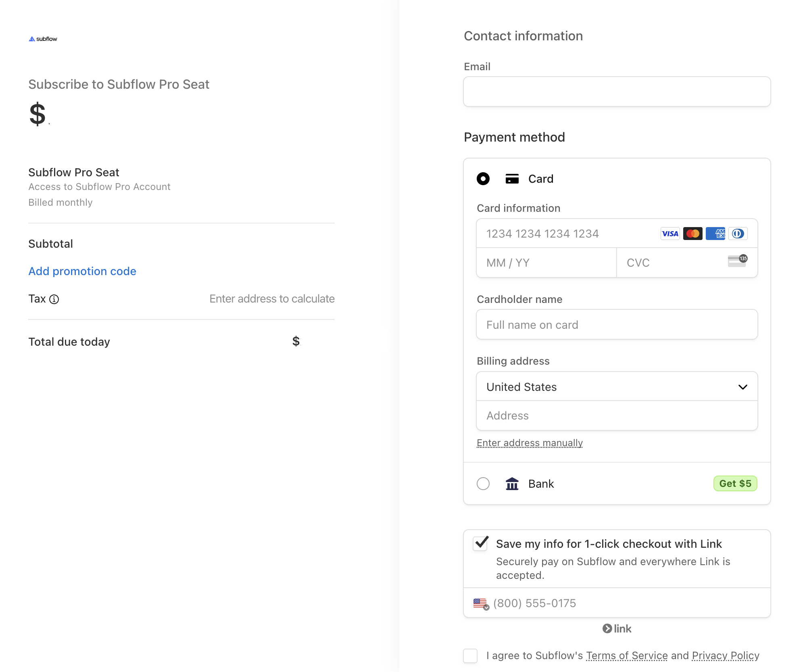Click 'Enter address to calculate' text

(272, 299)
